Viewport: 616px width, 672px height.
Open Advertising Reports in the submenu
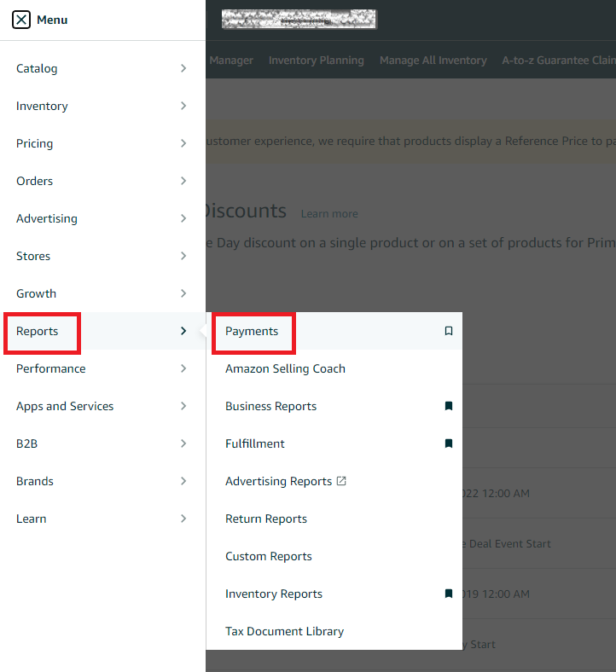coord(279,481)
